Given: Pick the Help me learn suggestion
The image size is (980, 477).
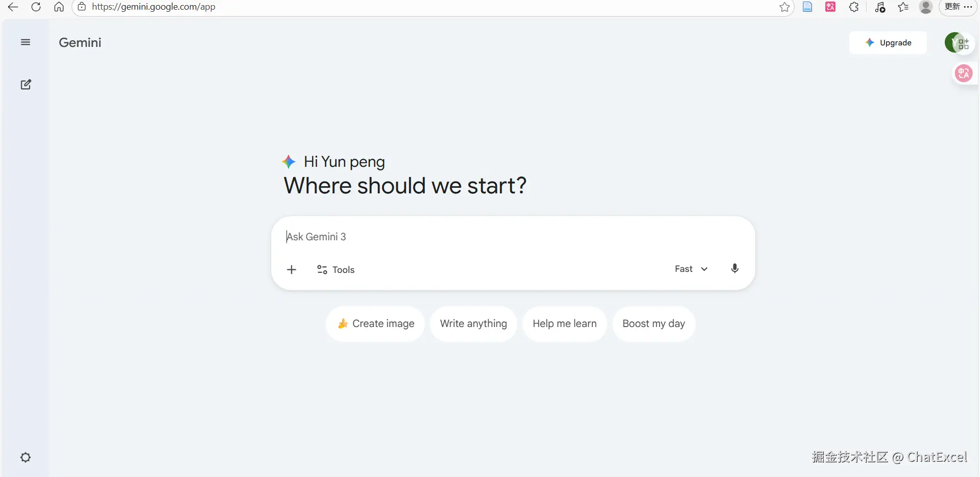Looking at the screenshot, I should click(564, 323).
